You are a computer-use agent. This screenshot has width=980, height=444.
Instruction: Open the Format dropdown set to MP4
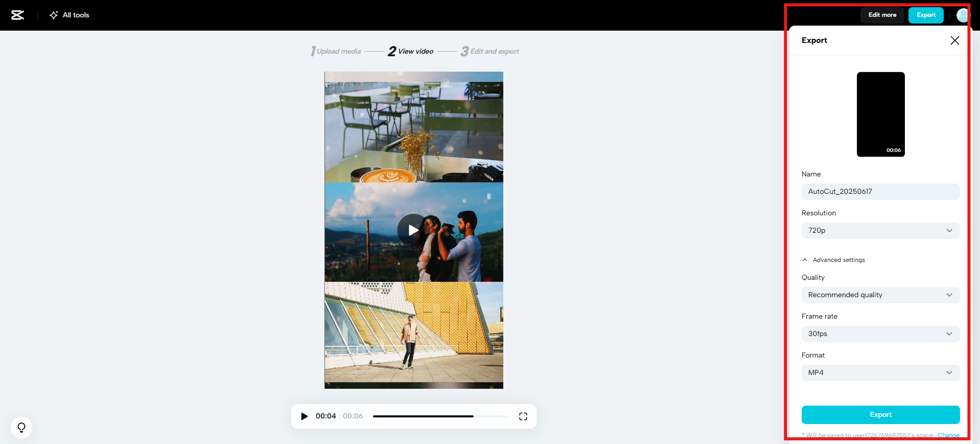pyautogui.click(x=881, y=373)
